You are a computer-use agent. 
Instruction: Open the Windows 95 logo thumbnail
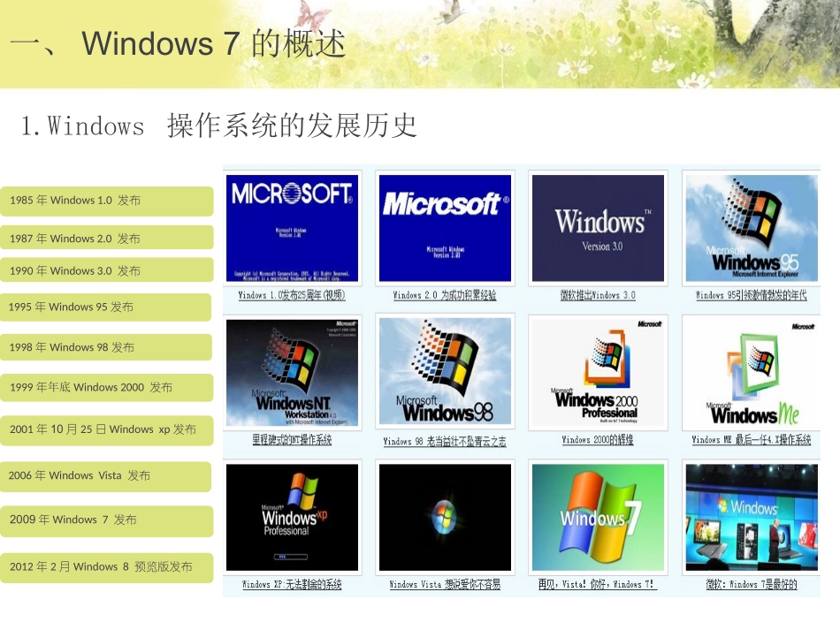pyautogui.click(x=752, y=228)
